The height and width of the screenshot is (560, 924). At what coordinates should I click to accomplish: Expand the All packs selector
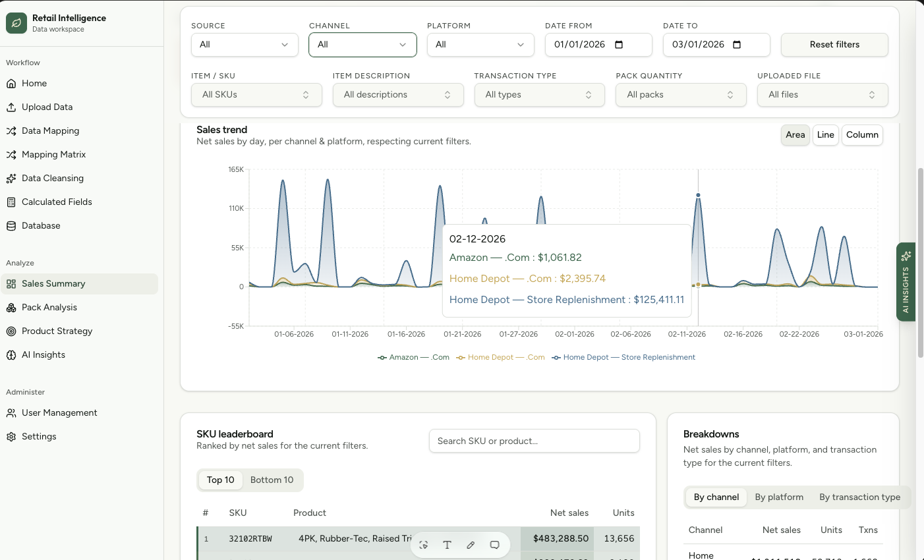coord(681,95)
